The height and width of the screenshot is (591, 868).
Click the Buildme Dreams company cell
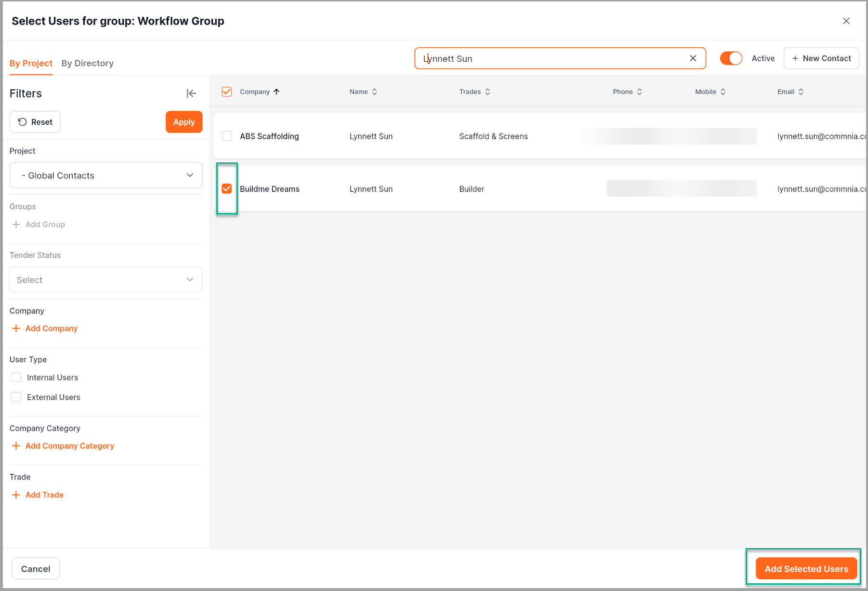click(x=270, y=189)
